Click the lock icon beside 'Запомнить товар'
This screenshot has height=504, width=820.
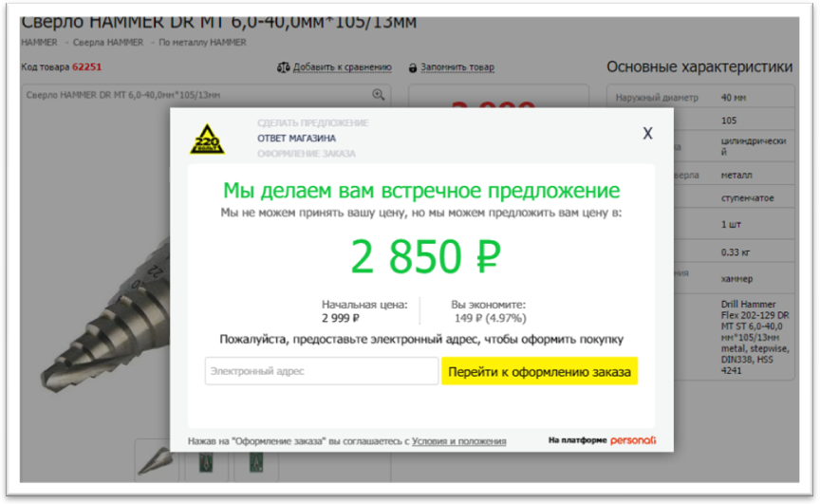coord(413,67)
